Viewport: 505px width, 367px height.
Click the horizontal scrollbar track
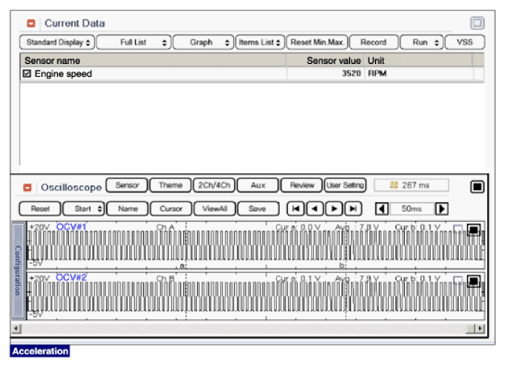click(243, 329)
